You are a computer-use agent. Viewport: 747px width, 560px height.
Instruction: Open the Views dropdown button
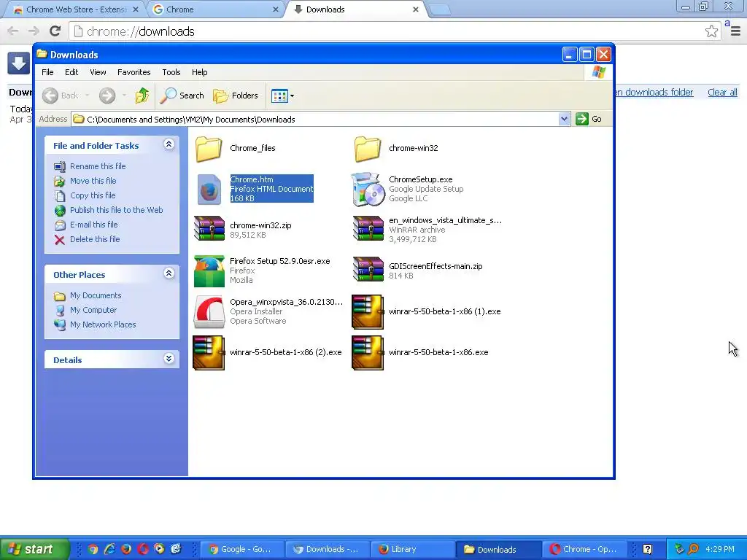tap(282, 96)
